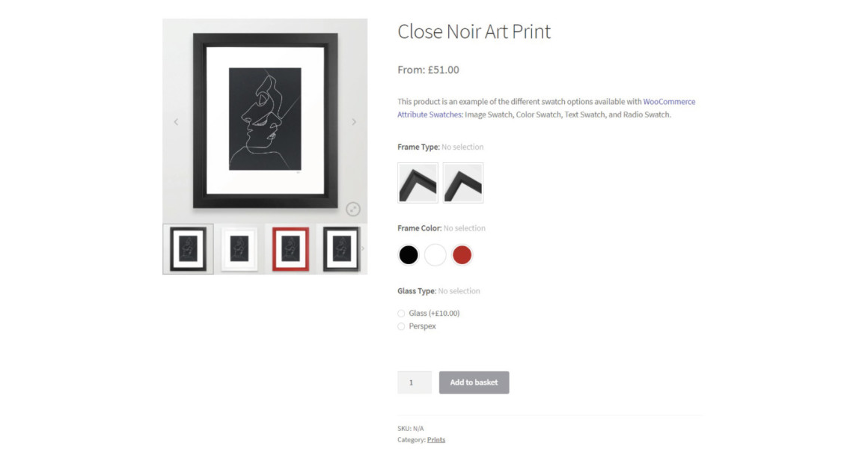Pick the white frame color swatch
868x461 pixels.
435,255
